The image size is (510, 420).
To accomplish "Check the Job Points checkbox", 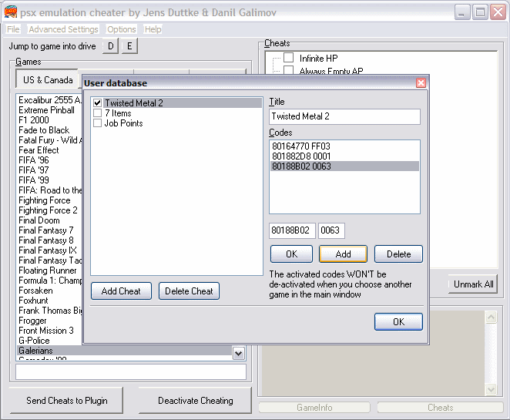I will (x=97, y=123).
